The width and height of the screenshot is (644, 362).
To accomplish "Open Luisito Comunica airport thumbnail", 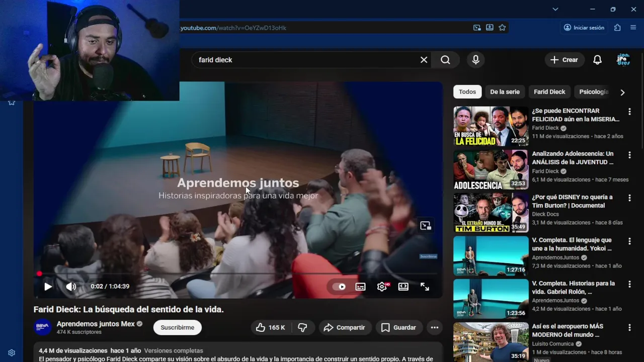I will pyautogui.click(x=491, y=342).
